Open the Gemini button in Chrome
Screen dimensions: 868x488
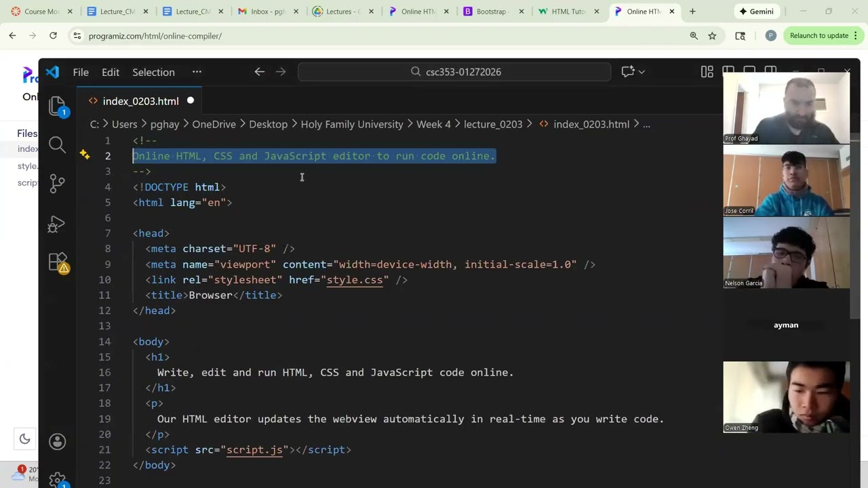click(x=756, y=12)
